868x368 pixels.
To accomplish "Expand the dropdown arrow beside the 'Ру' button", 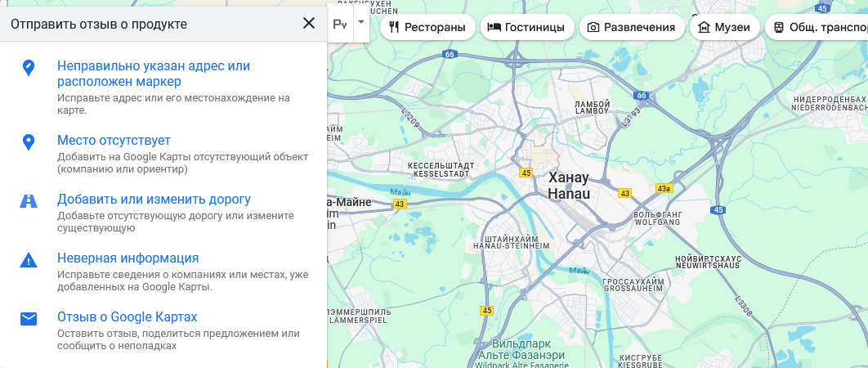I will (x=361, y=21).
